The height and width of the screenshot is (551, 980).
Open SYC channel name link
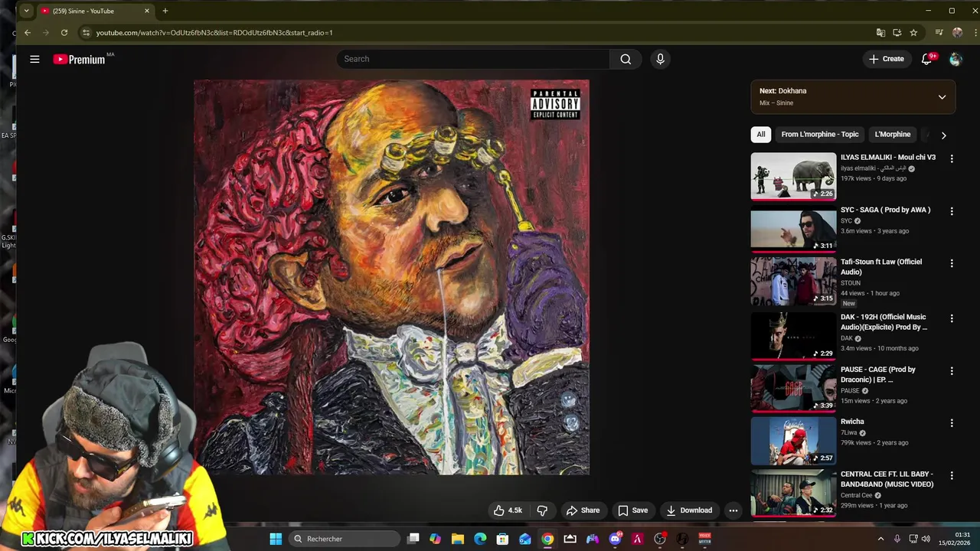(x=846, y=221)
